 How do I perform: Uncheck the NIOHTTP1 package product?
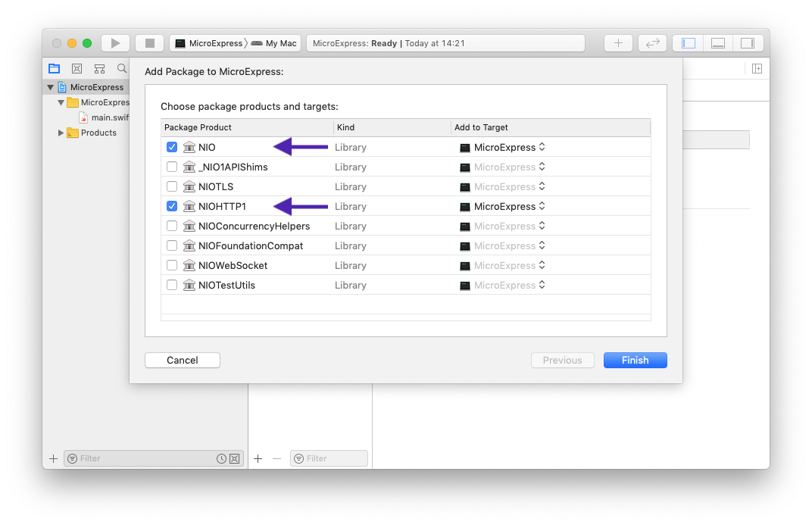pos(172,206)
